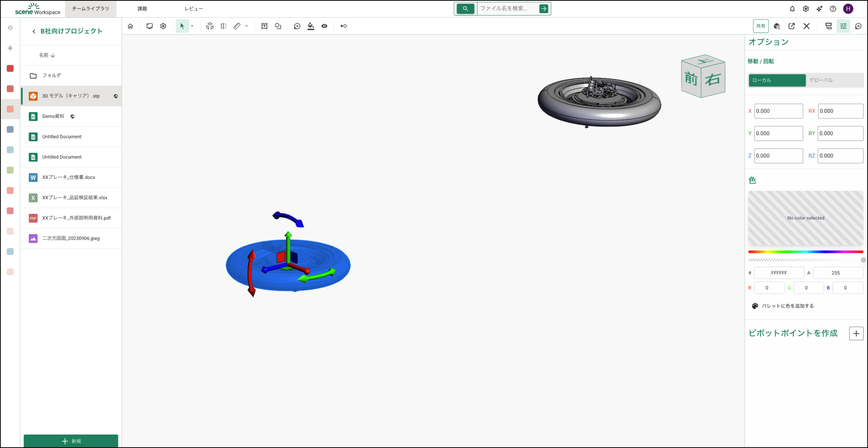
Task: Open the レビュー tab
Action: [194, 9]
